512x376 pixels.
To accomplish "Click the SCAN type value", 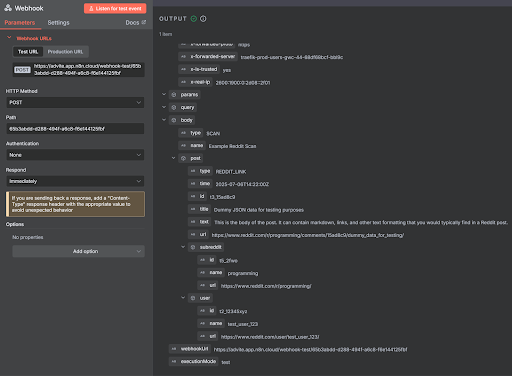I will pos(213,133).
